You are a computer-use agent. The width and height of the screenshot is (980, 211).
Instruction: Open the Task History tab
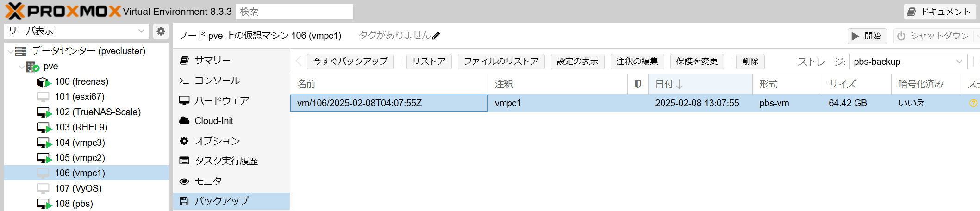pyautogui.click(x=231, y=161)
